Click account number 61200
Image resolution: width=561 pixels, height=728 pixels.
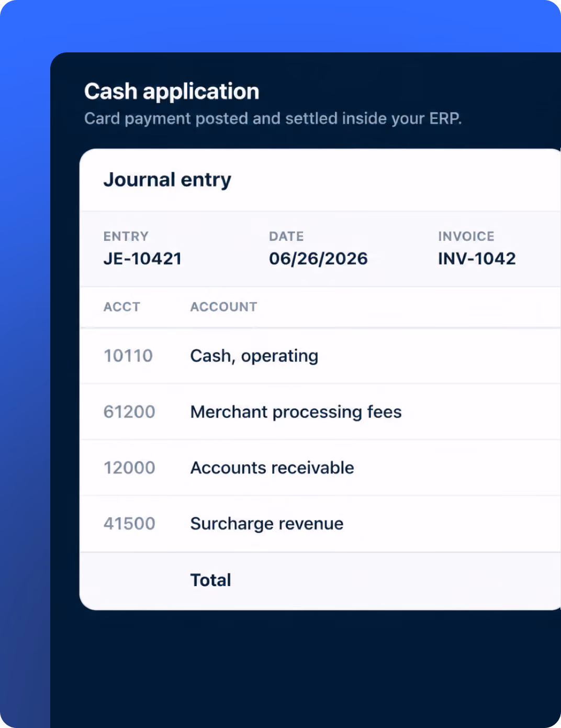[x=129, y=412]
